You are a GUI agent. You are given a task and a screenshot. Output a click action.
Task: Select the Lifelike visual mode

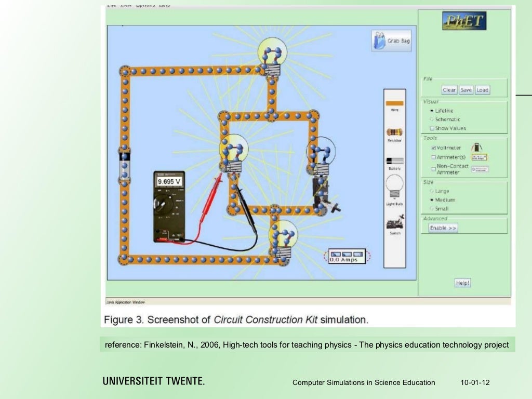(432, 111)
